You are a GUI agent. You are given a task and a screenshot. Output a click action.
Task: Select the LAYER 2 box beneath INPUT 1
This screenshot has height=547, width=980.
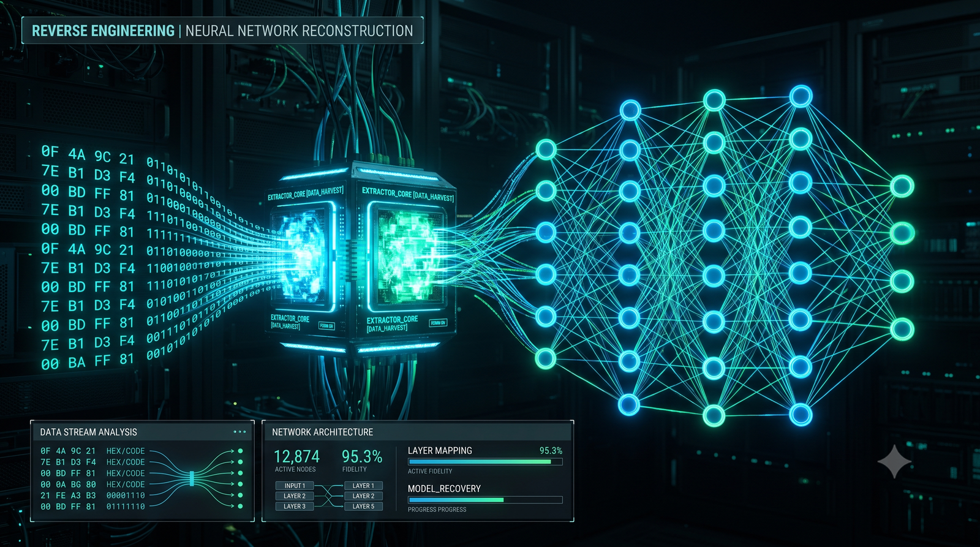pyautogui.click(x=295, y=496)
